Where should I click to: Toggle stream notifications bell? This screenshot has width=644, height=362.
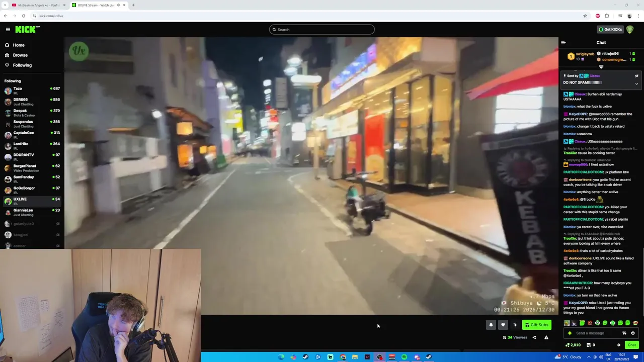[491, 325]
